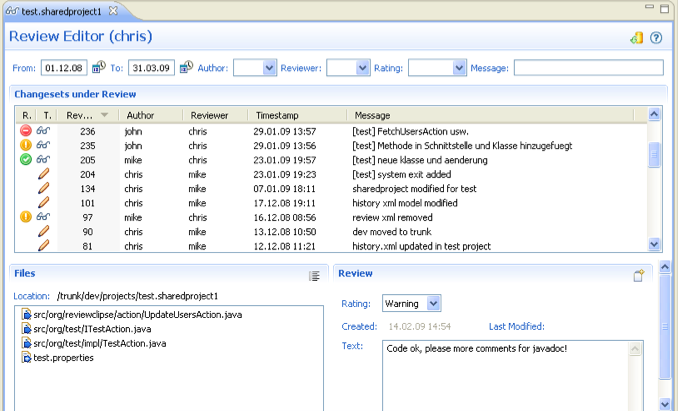Sort by the Rev... column header
The height and width of the screenshot is (411, 678).
tap(87, 115)
